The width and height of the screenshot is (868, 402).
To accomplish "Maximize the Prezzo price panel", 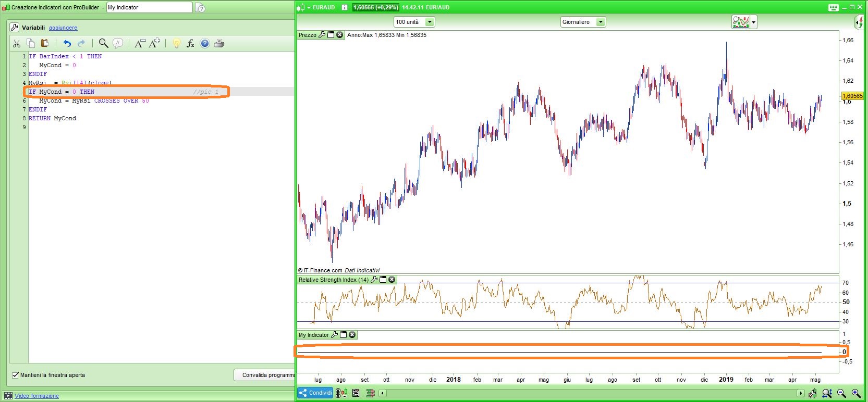I will [331, 35].
